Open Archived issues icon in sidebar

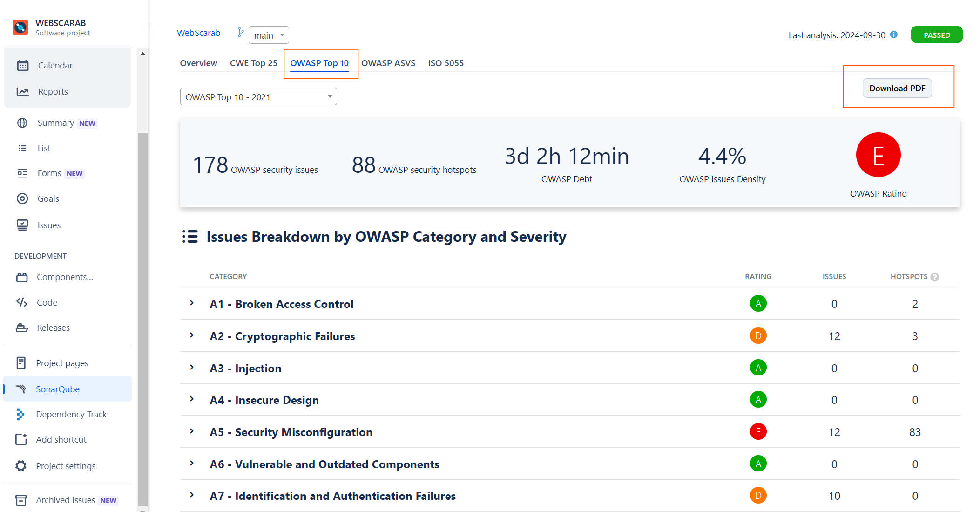[21, 500]
